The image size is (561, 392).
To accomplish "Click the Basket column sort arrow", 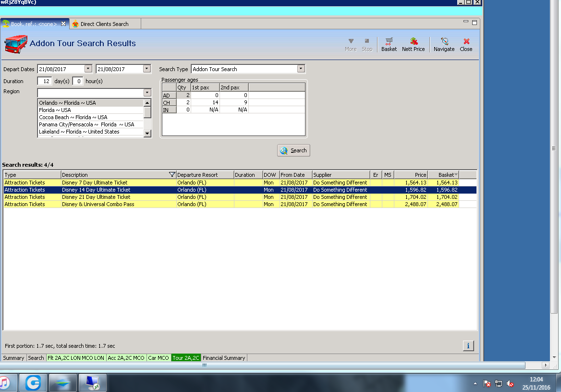I will click(x=456, y=175).
